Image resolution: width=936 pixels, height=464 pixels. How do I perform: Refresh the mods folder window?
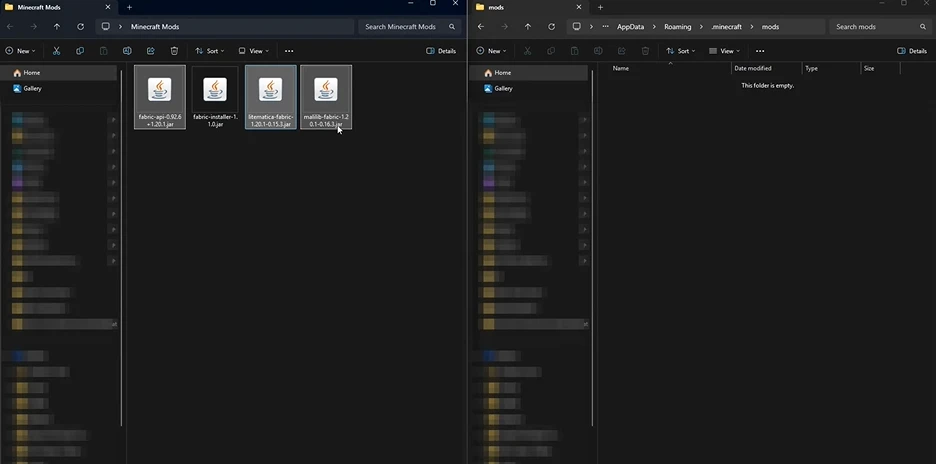point(551,27)
